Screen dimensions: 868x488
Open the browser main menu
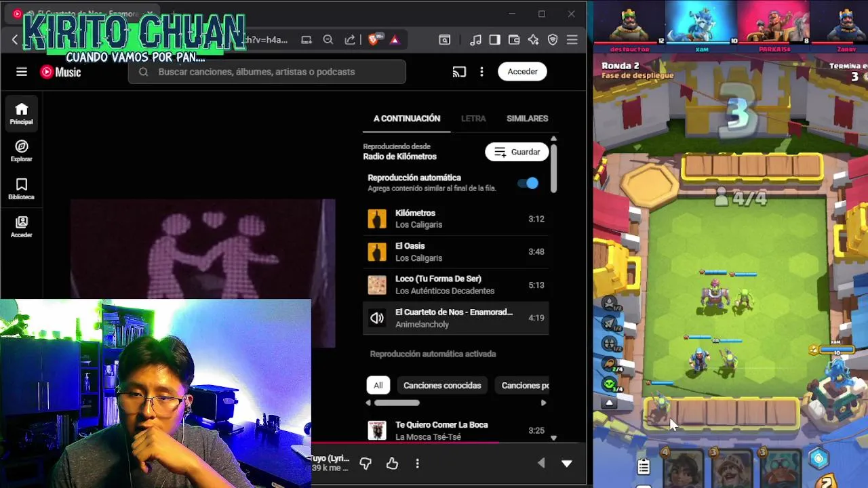coord(572,40)
